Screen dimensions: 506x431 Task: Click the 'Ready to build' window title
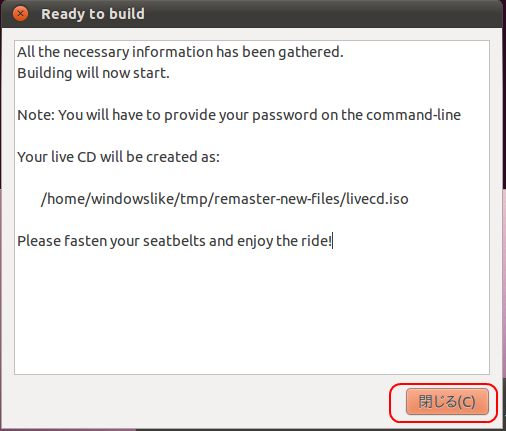(x=93, y=14)
